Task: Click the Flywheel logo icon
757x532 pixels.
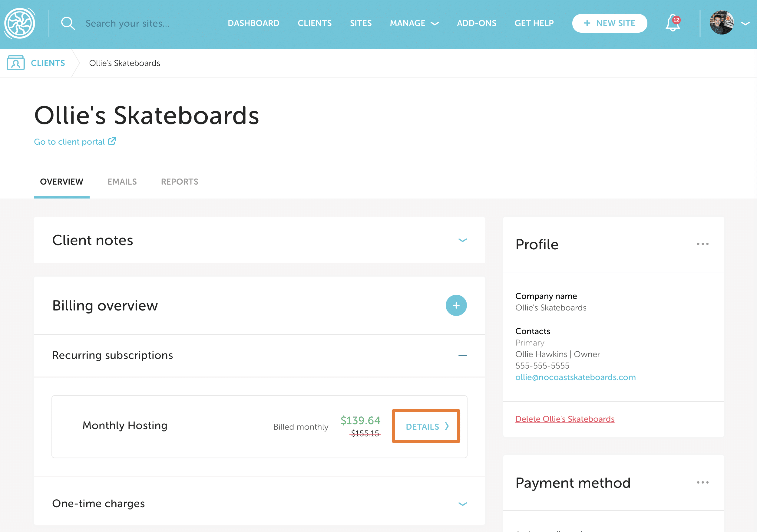Action: pyautogui.click(x=20, y=23)
